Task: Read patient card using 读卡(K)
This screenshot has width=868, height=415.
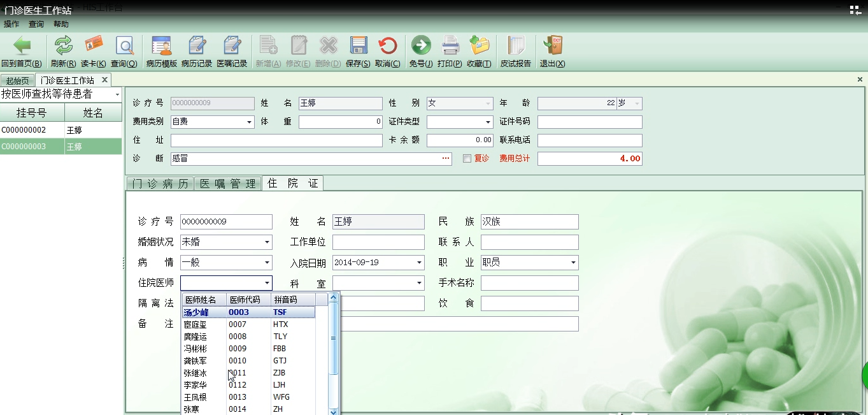Action: [94, 52]
